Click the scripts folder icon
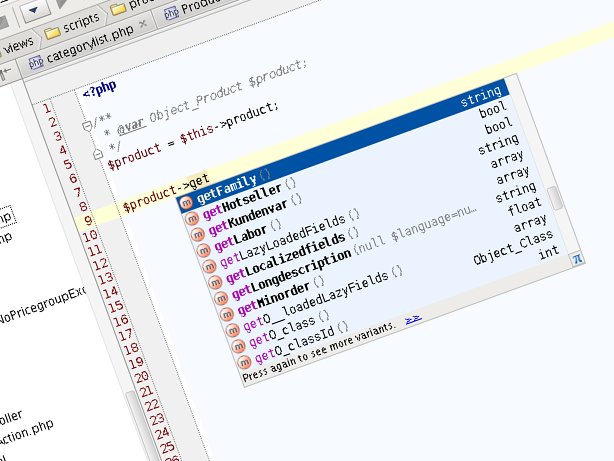The image size is (614, 461). [x=52, y=33]
